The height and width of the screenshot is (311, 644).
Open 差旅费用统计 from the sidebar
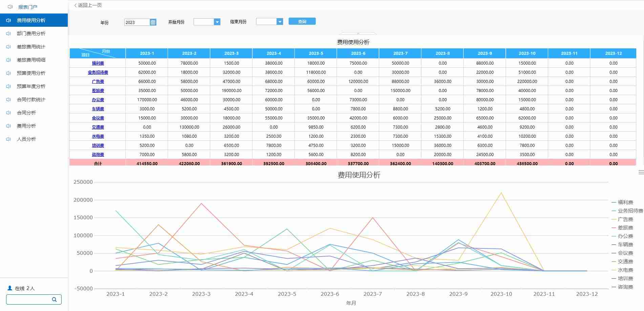tap(31, 47)
